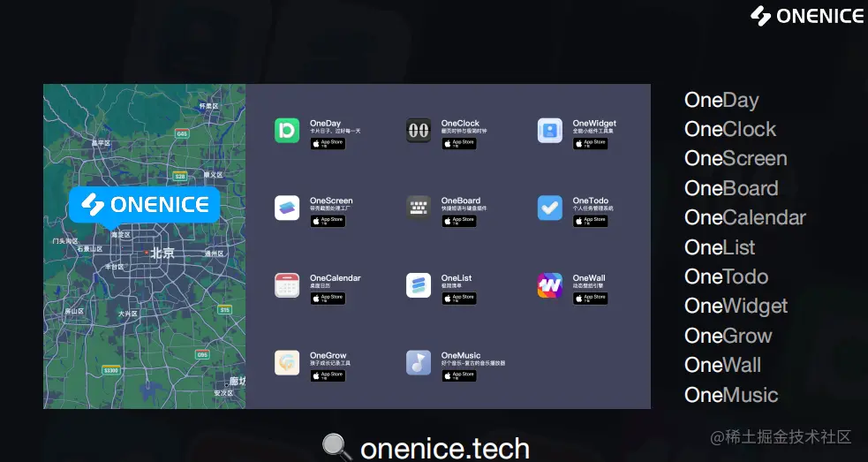Click the onenice.tech address text
The height and width of the screenshot is (462, 868).
(445, 448)
